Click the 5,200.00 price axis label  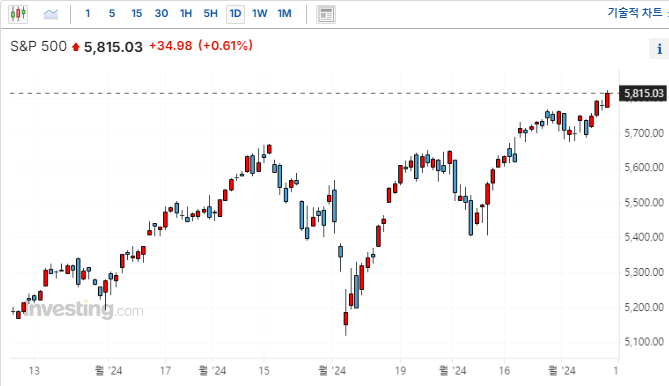644,307
